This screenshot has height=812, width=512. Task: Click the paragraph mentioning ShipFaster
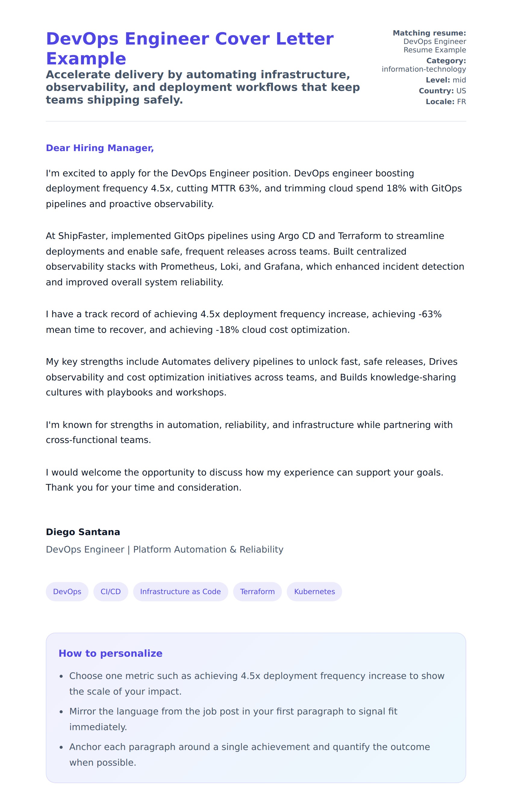255,259
